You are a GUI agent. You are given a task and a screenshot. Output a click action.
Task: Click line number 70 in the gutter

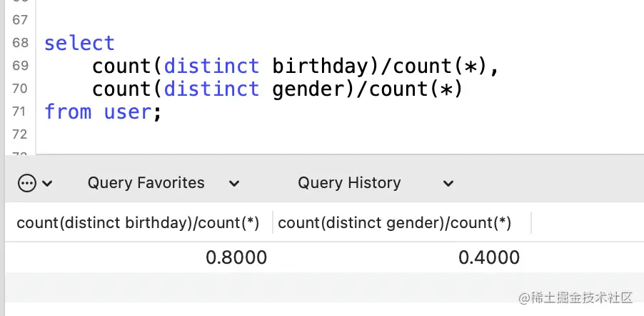click(20, 89)
